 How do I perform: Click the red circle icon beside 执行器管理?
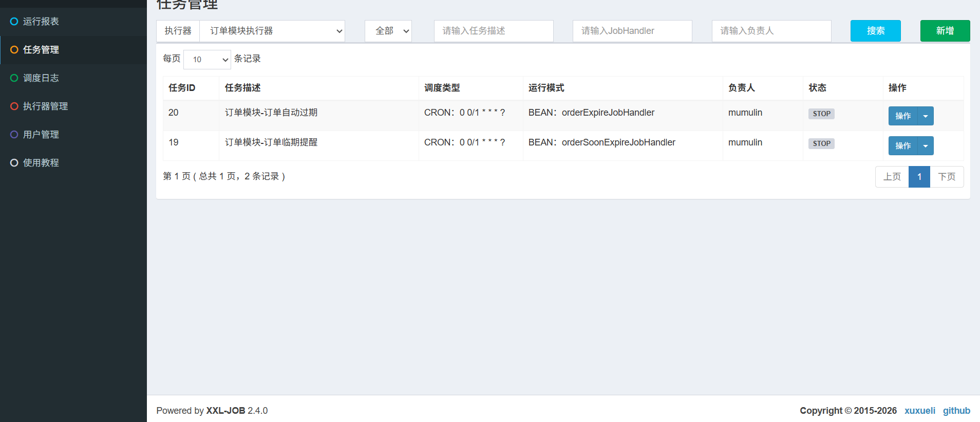(14, 106)
